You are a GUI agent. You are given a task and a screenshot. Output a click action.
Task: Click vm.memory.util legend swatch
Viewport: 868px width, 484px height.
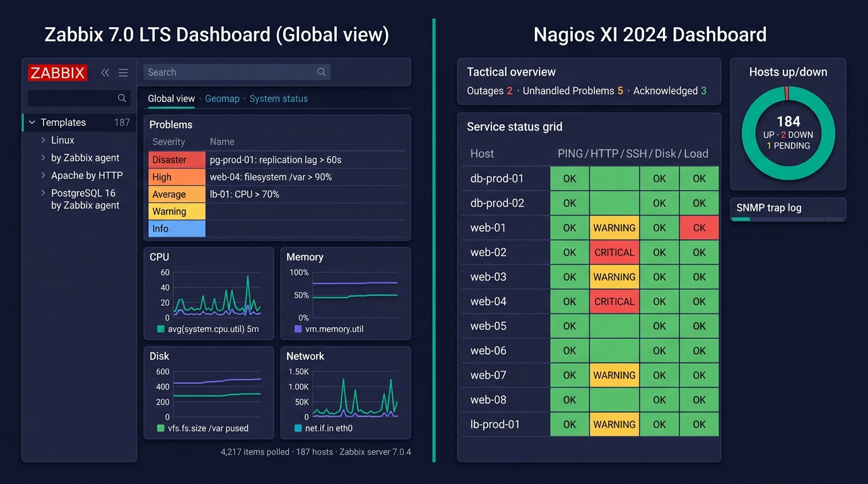(x=298, y=329)
